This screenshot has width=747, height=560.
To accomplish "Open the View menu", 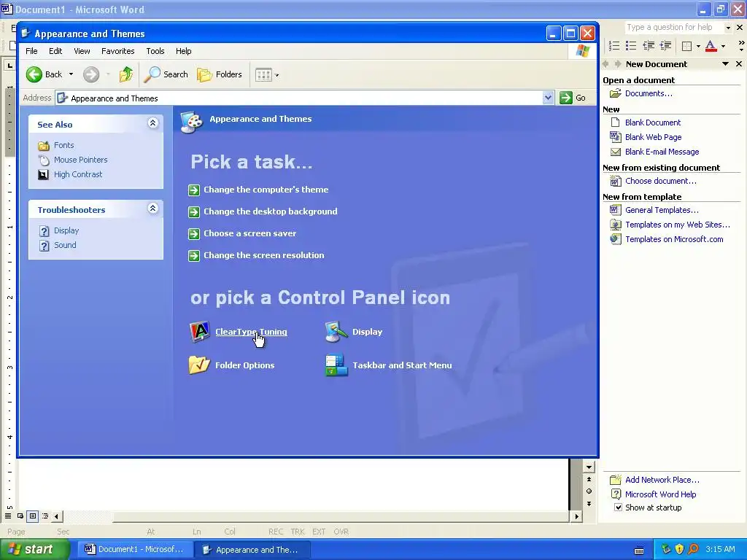I will click(x=82, y=51).
